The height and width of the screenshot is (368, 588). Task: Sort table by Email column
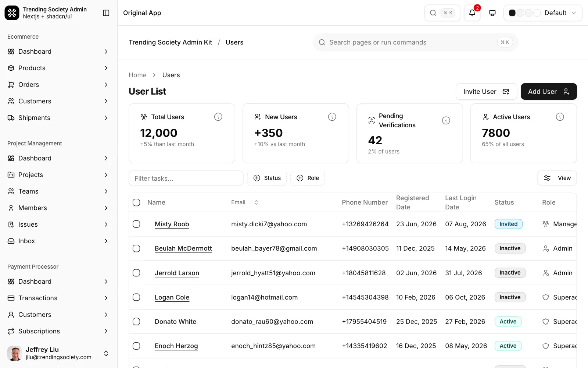point(245,202)
